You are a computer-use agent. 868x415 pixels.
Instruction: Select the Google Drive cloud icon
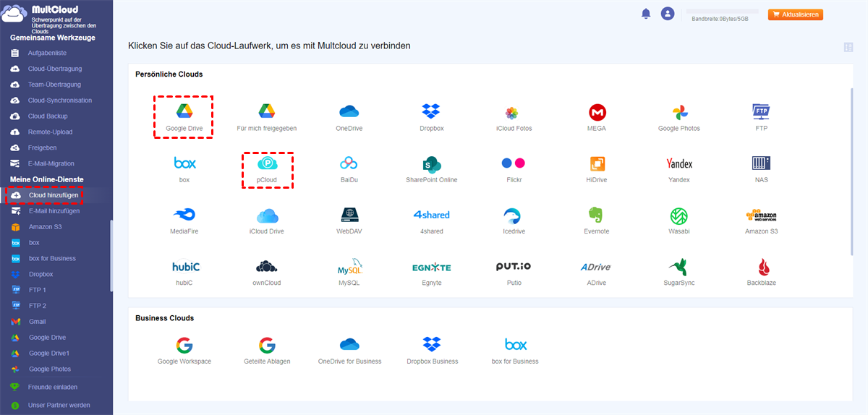tap(184, 111)
